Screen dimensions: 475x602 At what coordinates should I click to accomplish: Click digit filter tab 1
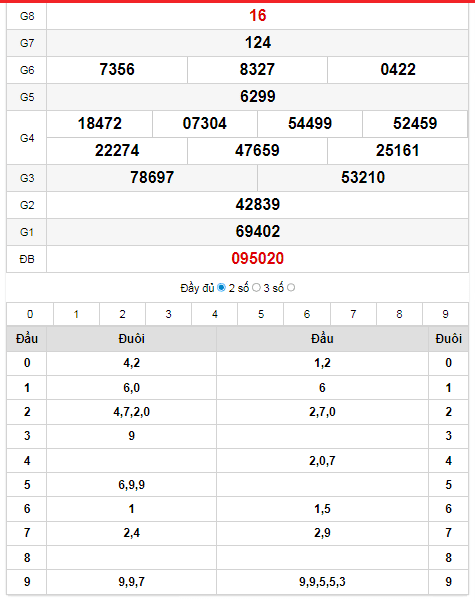(76, 314)
